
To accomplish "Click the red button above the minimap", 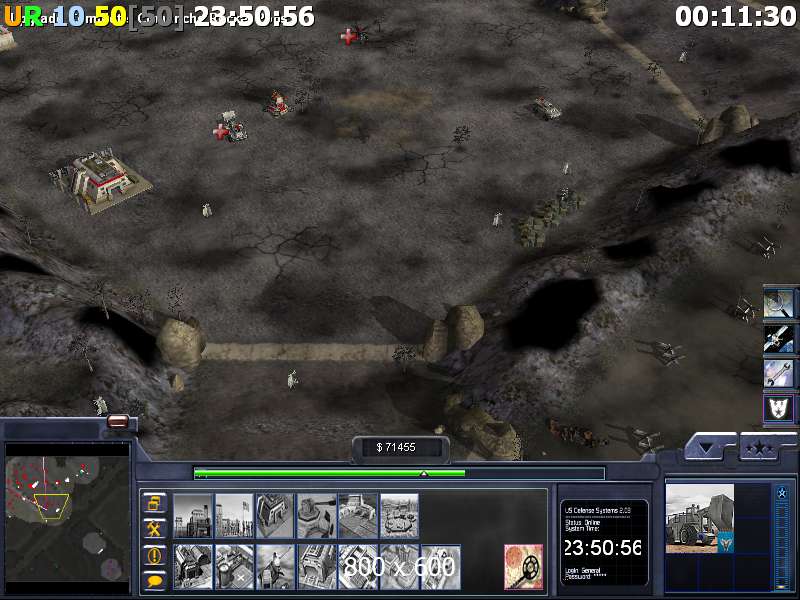I will 118,421.
